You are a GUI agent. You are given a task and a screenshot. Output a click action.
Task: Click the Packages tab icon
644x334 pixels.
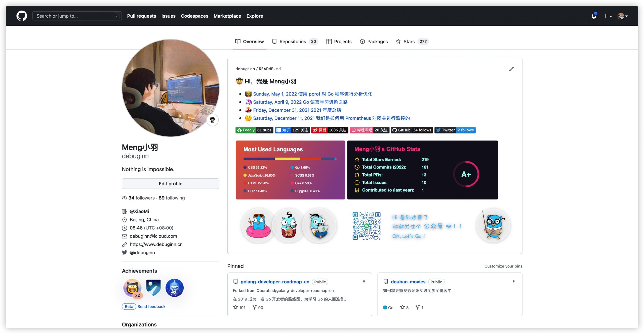point(362,42)
